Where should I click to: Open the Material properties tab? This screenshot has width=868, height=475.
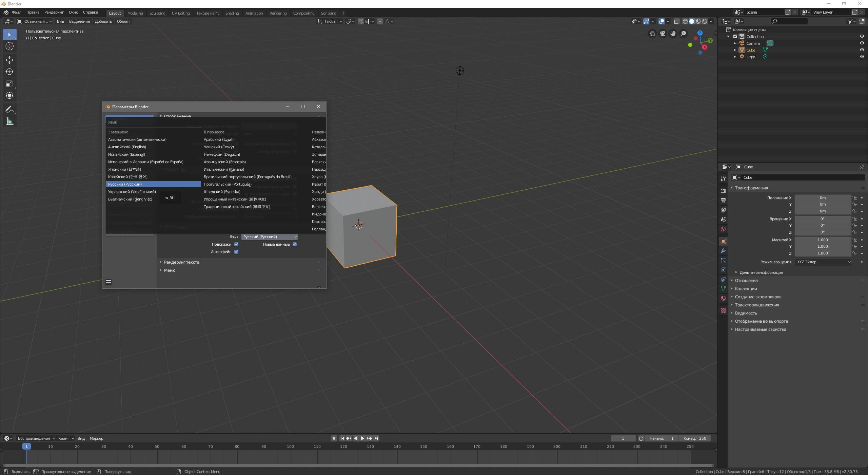click(723, 298)
